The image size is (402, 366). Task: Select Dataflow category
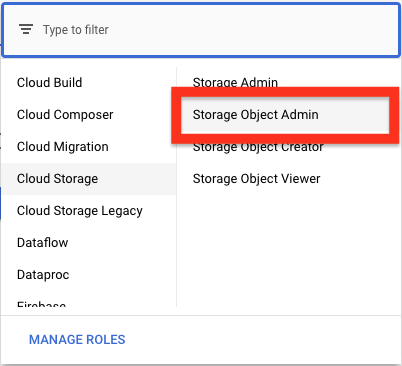(89, 243)
